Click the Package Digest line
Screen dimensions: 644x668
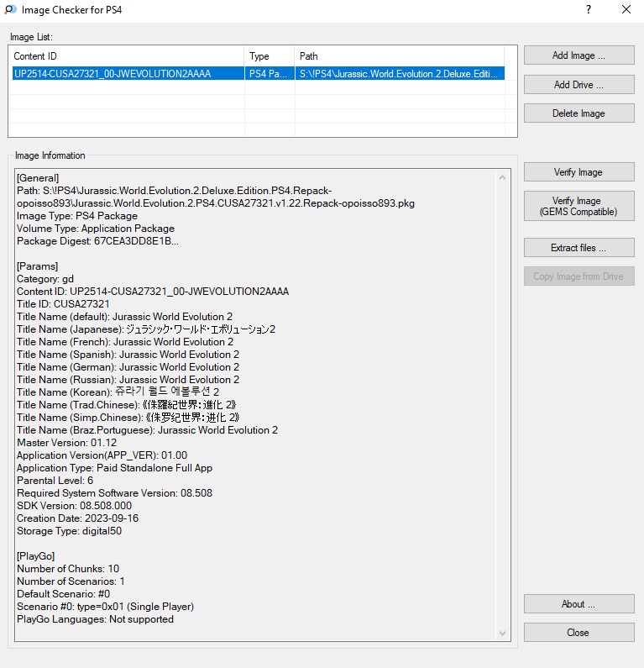point(97,241)
